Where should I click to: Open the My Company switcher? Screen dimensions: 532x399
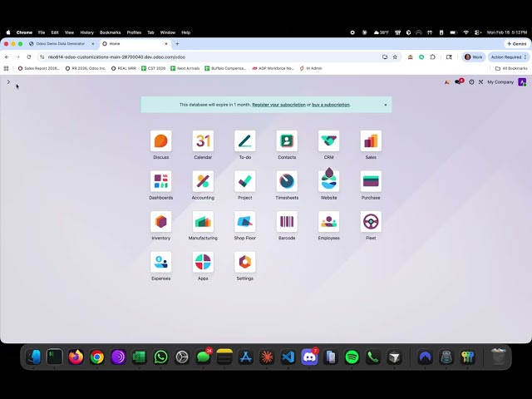pyautogui.click(x=500, y=82)
